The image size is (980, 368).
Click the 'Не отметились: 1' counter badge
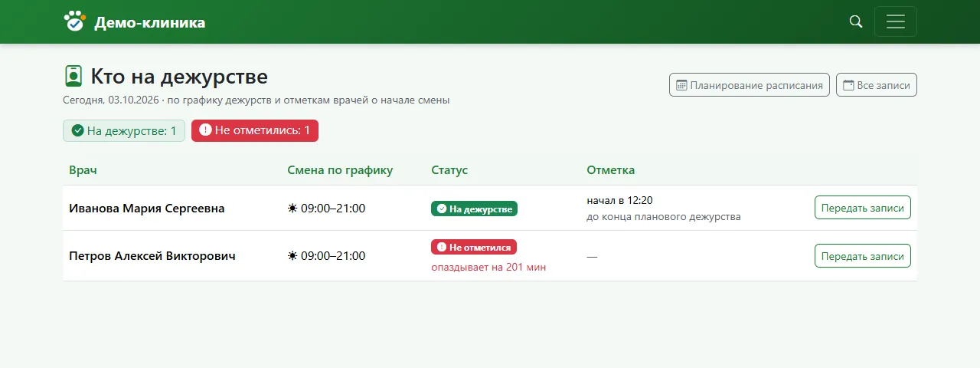255,130
